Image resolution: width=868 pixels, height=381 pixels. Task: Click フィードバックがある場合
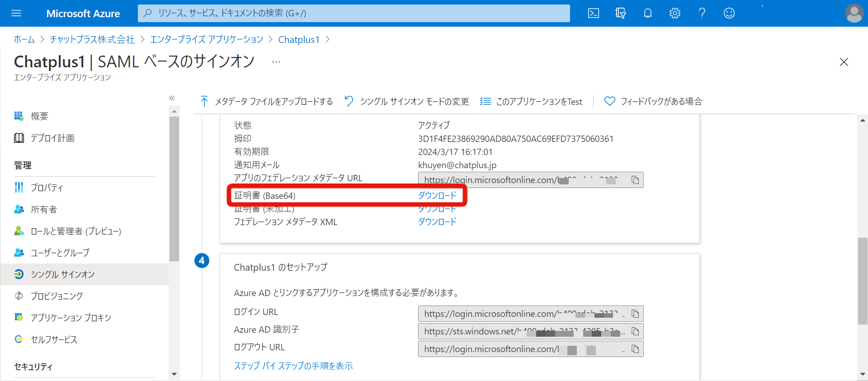point(653,101)
